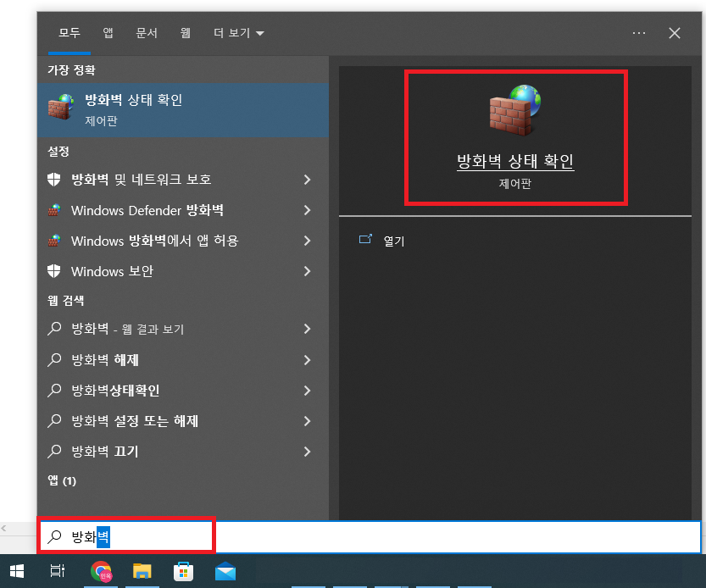Expand the 더 보기 dropdown
The height and width of the screenshot is (588, 706).
tap(239, 33)
